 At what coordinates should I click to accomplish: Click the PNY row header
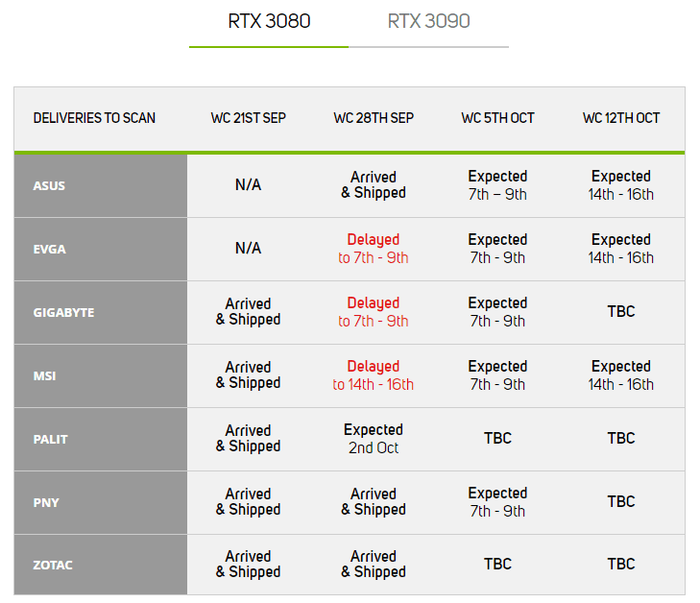pyautogui.click(x=46, y=502)
